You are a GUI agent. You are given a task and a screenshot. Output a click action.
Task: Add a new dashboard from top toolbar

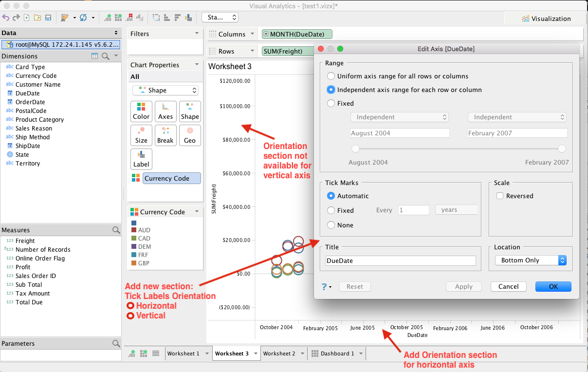tap(118, 18)
